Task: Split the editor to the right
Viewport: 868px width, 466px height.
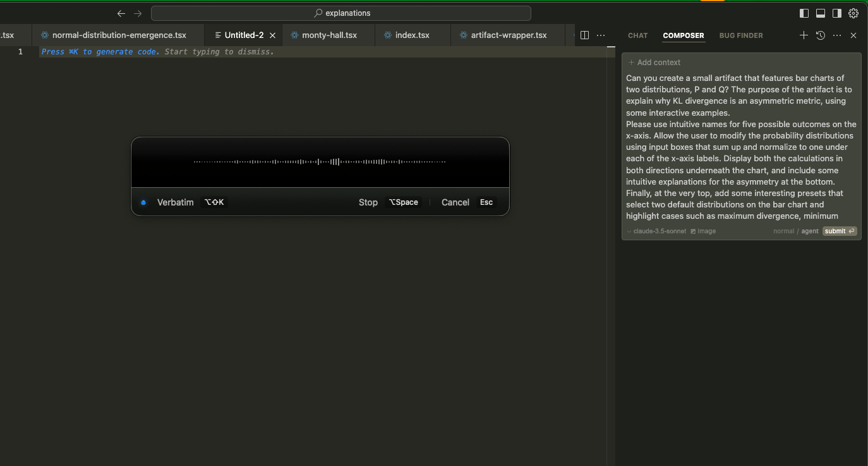Action: point(584,35)
